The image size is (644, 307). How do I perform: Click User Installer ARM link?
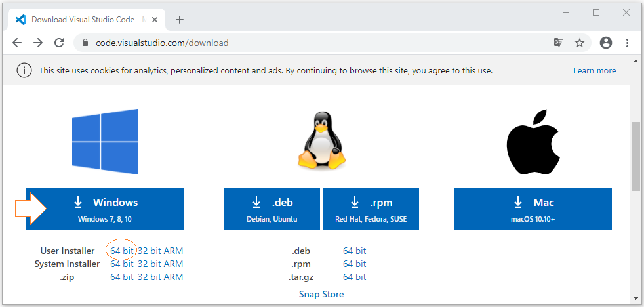[x=173, y=251]
